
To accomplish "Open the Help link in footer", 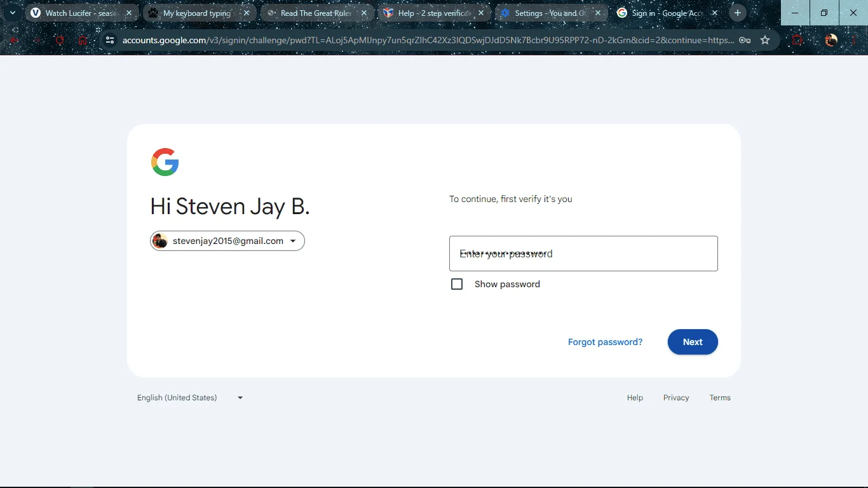I will (x=635, y=398).
